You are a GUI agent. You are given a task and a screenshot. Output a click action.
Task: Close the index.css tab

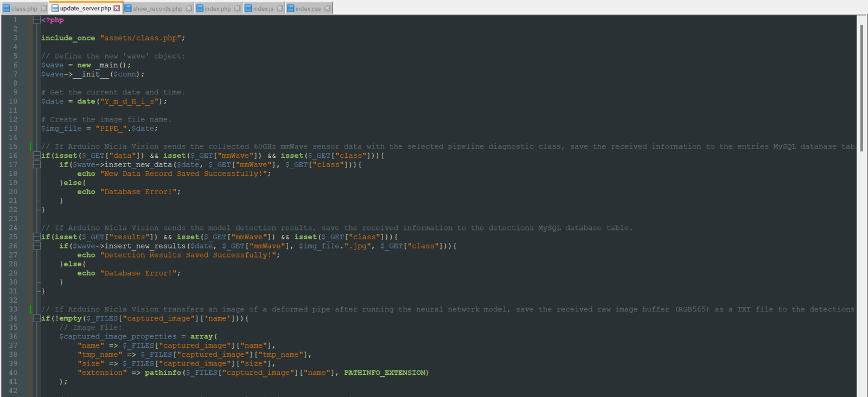327,8
